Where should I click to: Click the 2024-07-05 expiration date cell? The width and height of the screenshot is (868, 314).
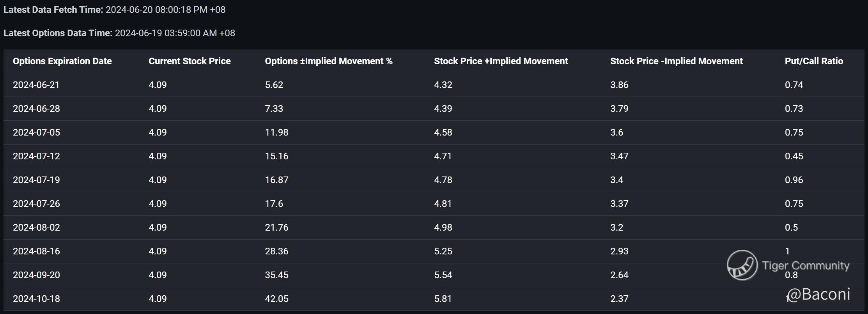pyautogui.click(x=36, y=132)
